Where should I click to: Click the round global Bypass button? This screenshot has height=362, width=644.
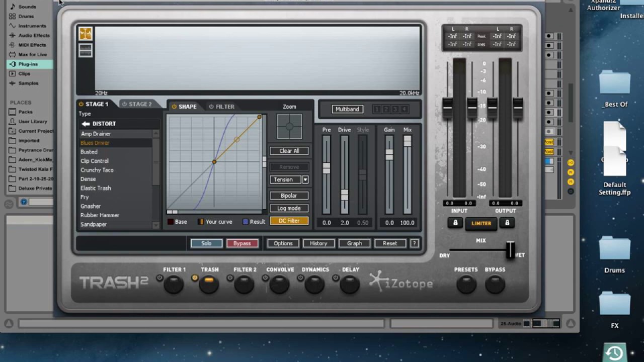coord(495,285)
